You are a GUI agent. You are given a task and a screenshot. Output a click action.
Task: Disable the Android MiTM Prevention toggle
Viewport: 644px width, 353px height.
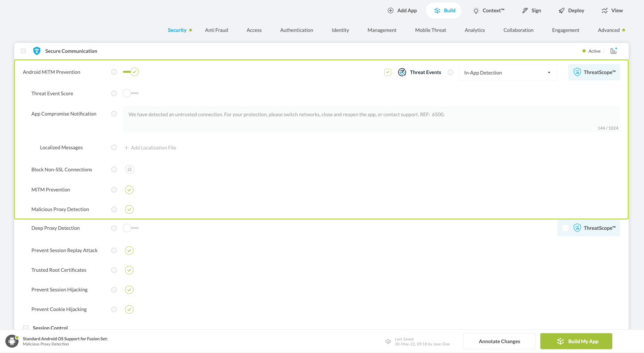tap(131, 72)
